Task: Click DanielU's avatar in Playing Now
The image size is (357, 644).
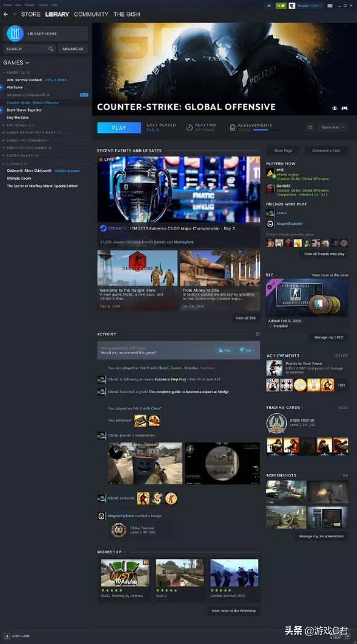Action: click(x=270, y=188)
